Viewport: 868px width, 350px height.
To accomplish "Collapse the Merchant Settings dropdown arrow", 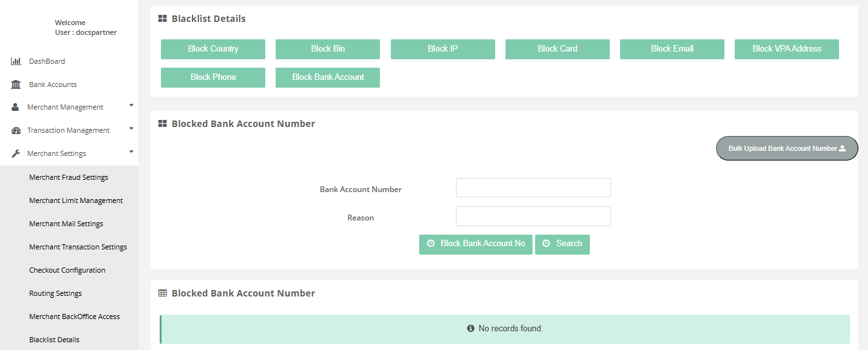I will [131, 151].
